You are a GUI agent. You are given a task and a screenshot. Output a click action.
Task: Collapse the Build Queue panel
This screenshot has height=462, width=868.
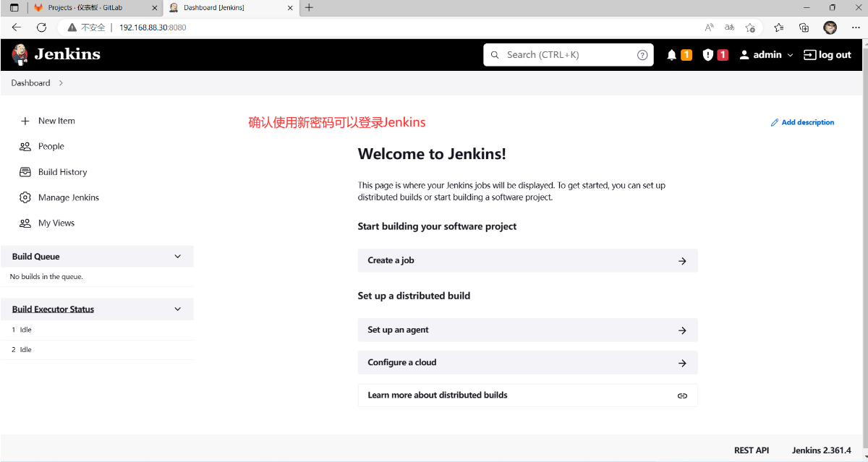click(x=178, y=257)
